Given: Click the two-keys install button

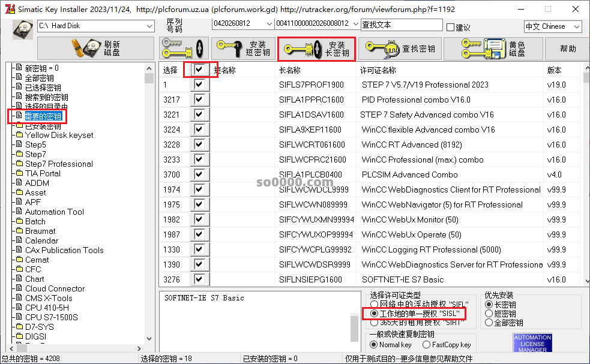Looking at the screenshot, I should (x=183, y=48).
